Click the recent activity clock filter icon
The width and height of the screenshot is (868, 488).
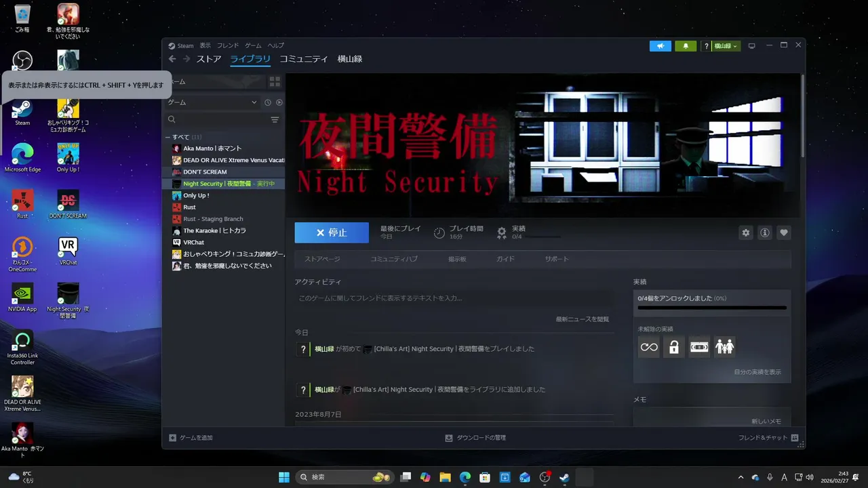tap(268, 102)
